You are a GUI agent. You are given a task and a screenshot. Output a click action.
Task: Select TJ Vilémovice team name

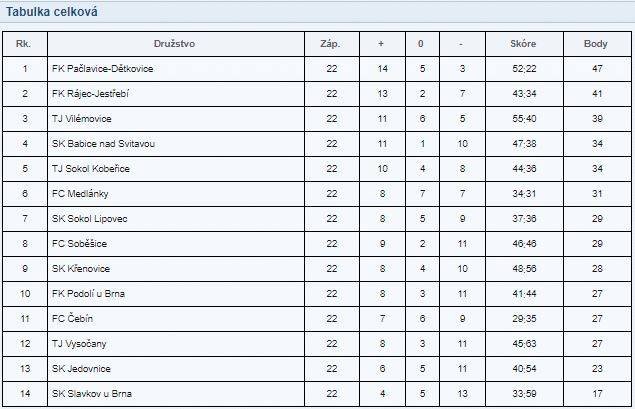click(81, 119)
